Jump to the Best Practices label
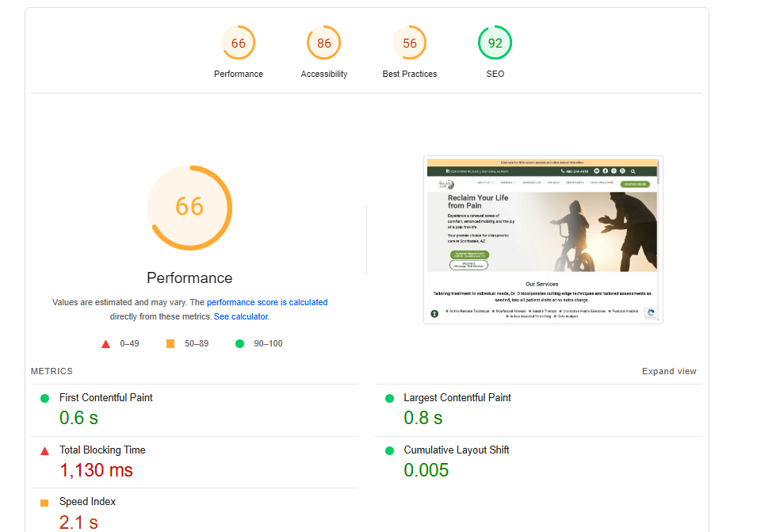 point(410,74)
